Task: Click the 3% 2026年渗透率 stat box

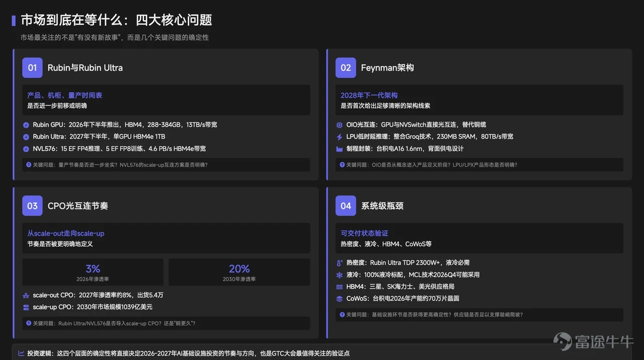Action: [x=93, y=272]
